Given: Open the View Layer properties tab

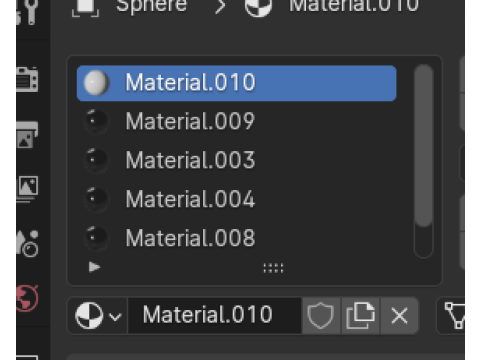Looking at the screenshot, I should (x=27, y=188).
